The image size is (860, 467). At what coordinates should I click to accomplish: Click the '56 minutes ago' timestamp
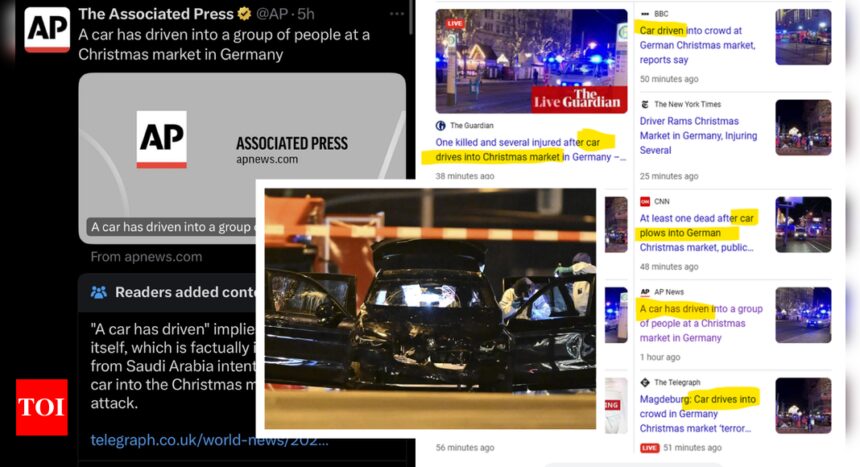coord(465,448)
